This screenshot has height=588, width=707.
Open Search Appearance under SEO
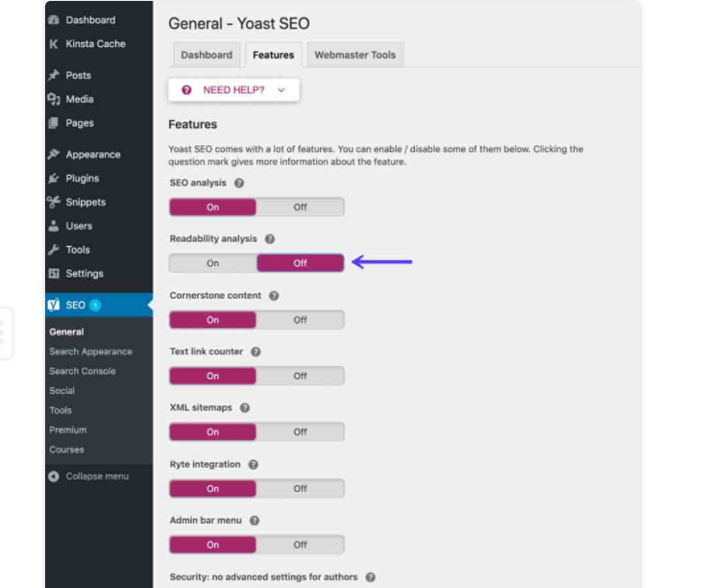click(x=90, y=352)
